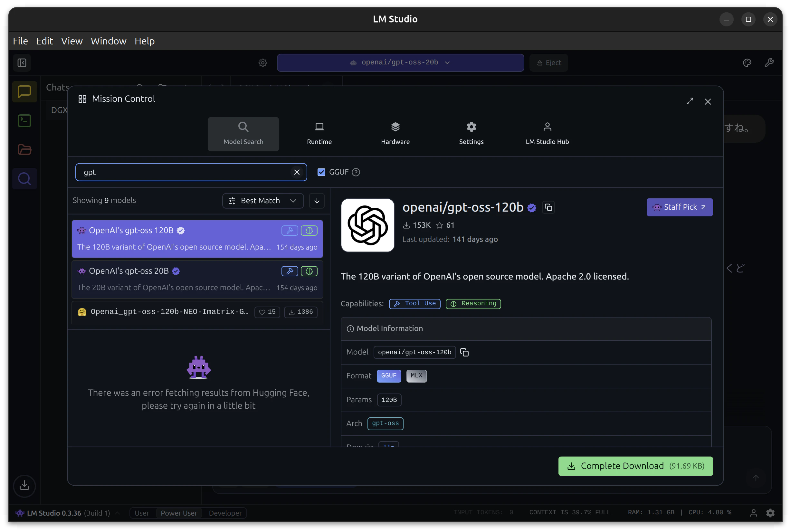The height and width of the screenshot is (532, 791).
Task: Click the CONTEXT IS 39.7% FULL indicator
Action: click(569, 512)
